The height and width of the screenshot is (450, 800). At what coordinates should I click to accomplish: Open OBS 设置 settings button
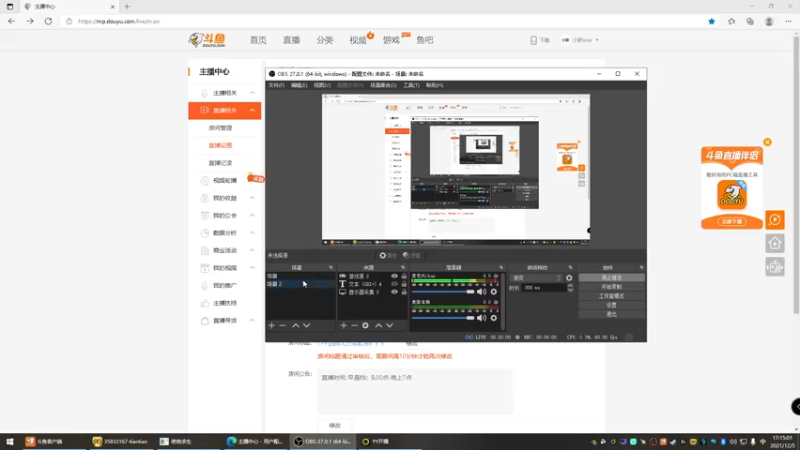(611, 305)
